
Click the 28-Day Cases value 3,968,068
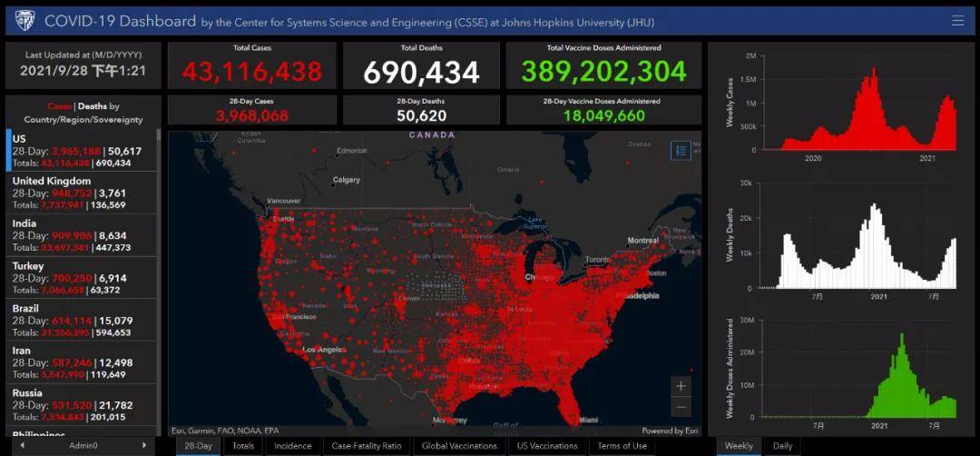pyautogui.click(x=252, y=115)
